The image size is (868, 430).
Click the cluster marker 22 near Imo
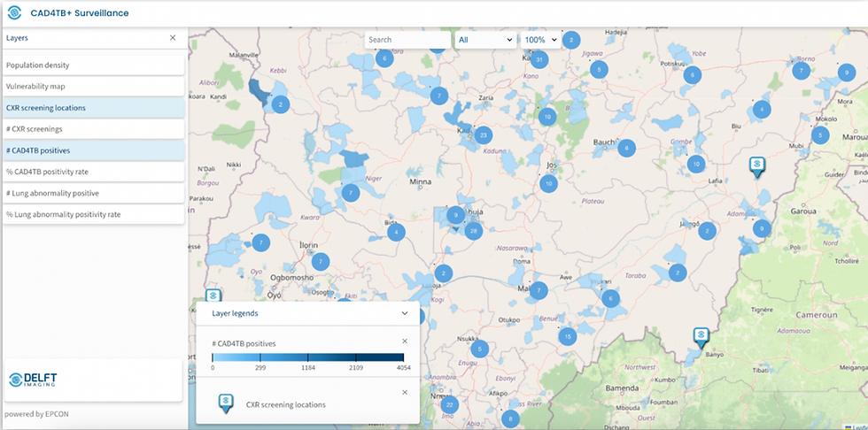pos(450,405)
